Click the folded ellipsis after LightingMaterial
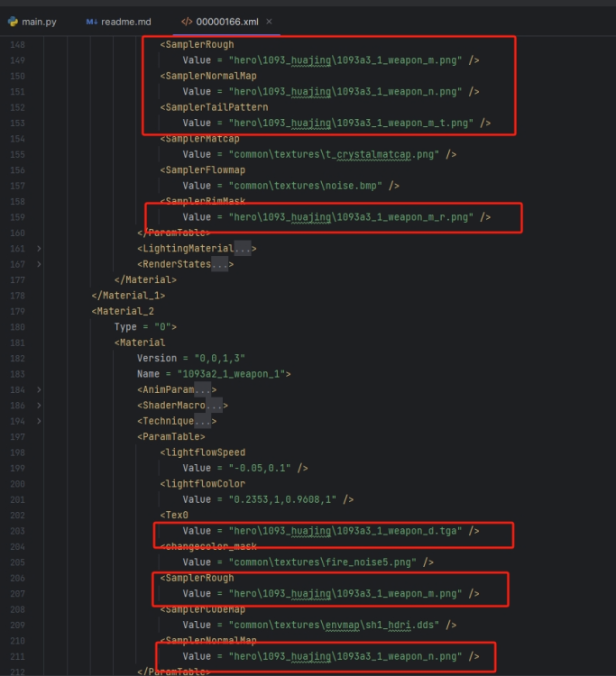The width and height of the screenshot is (616, 676). 242,248
